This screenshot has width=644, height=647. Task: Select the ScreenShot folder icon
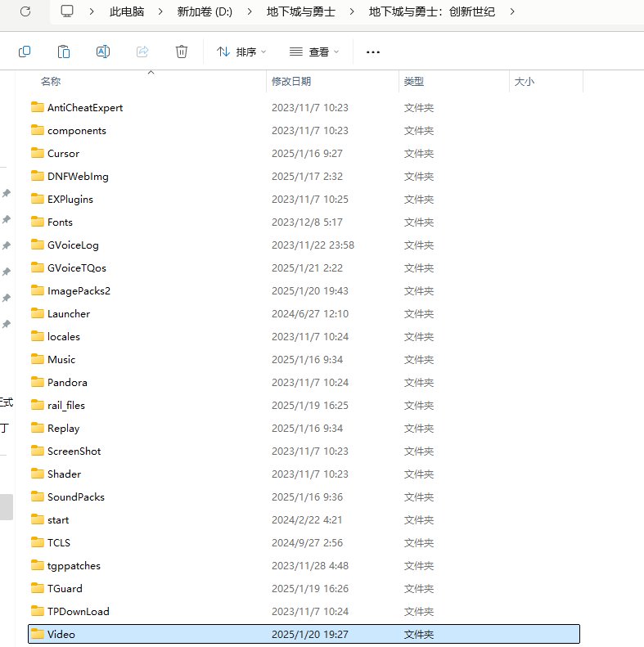click(38, 451)
